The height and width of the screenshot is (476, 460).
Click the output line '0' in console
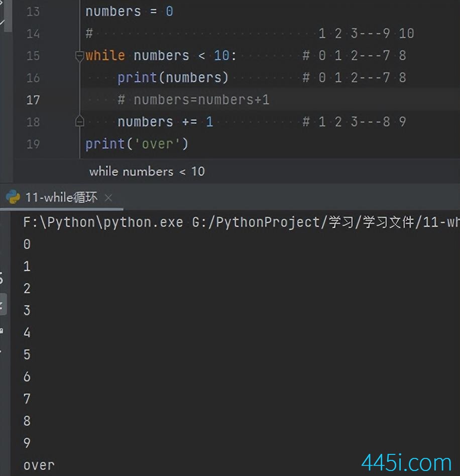pyautogui.click(x=27, y=244)
